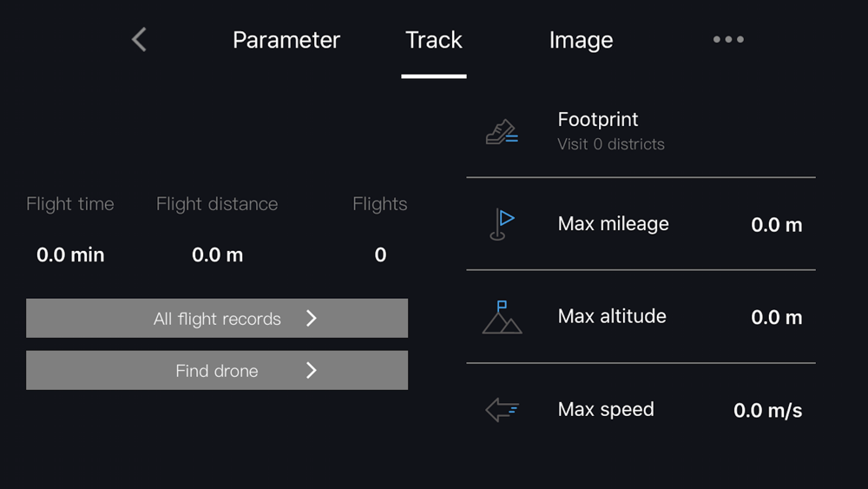
Task: Click the Find drone chevron arrow
Action: click(312, 371)
